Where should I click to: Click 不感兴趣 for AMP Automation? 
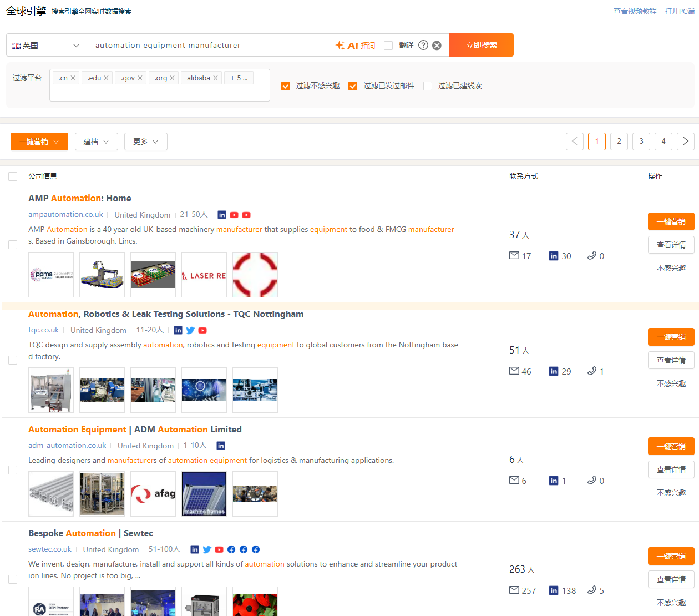click(671, 268)
